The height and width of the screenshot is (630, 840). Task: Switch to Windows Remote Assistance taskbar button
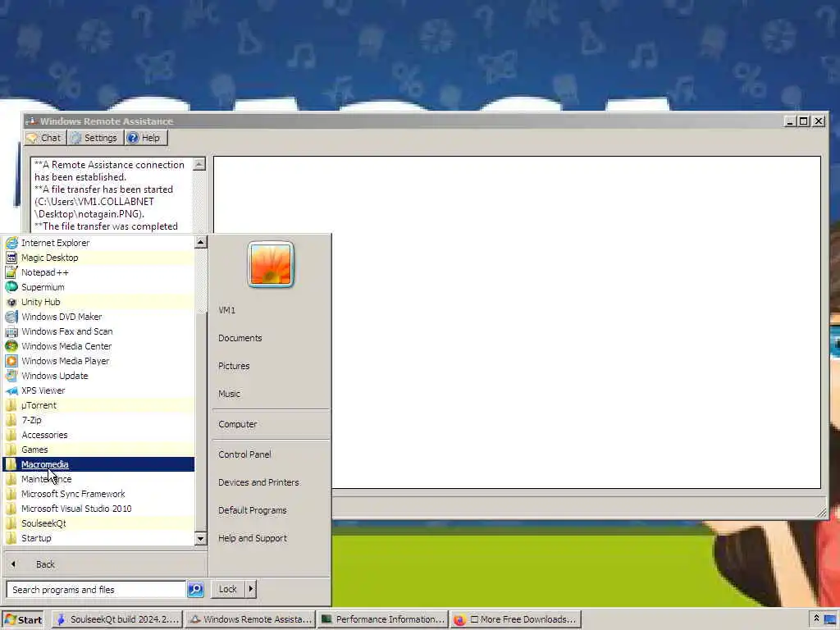click(x=250, y=619)
